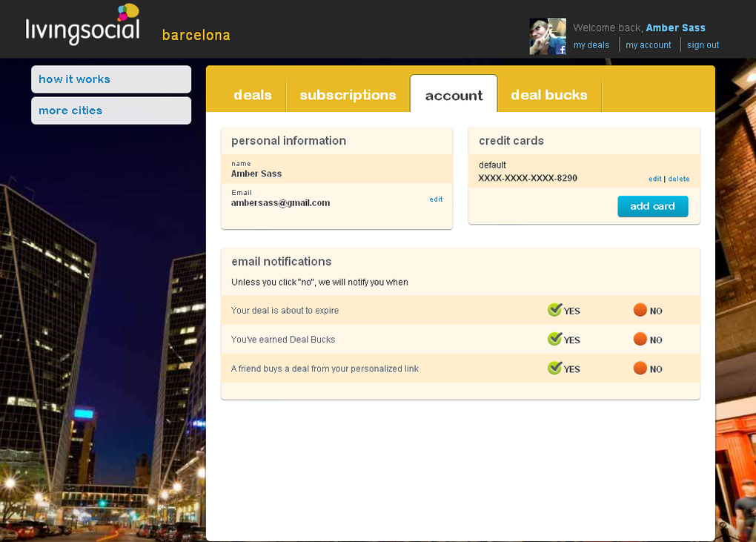Viewport: 756px width, 542px height.
Task: Switch to the deals tab
Action: (253, 95)
